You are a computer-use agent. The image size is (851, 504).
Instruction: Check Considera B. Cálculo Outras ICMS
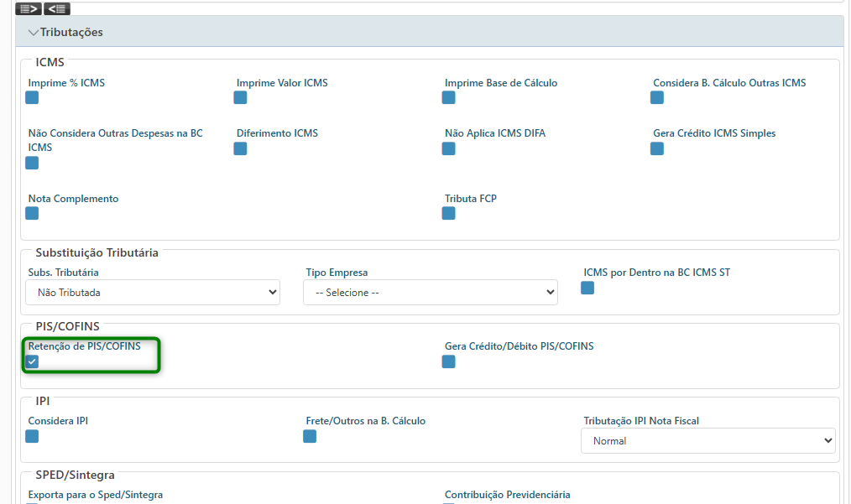657,97
